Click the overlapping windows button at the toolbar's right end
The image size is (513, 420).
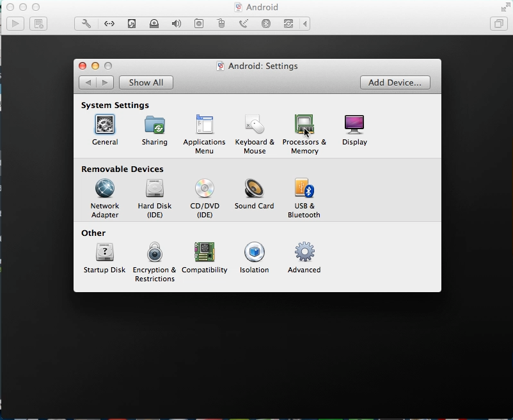pos(498,24)
